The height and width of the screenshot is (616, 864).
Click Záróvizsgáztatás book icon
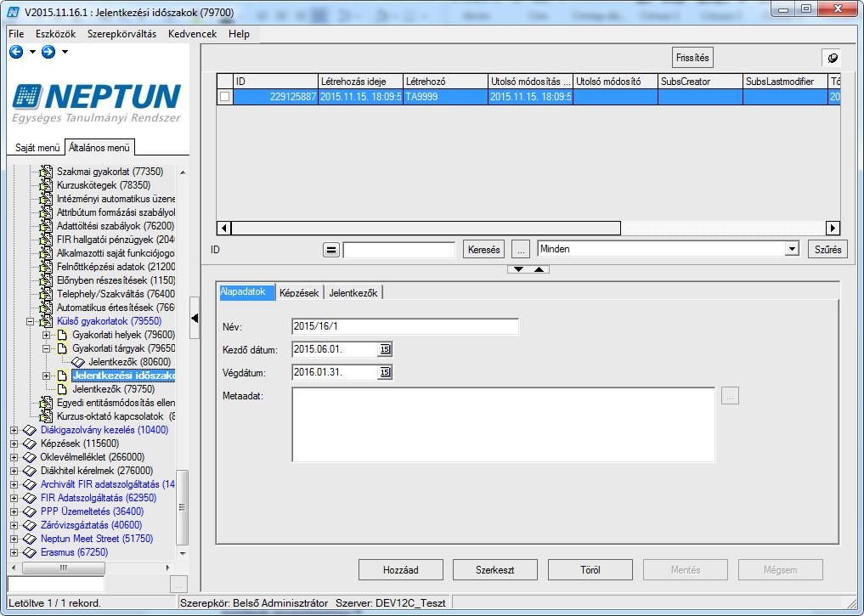point(30,525)
